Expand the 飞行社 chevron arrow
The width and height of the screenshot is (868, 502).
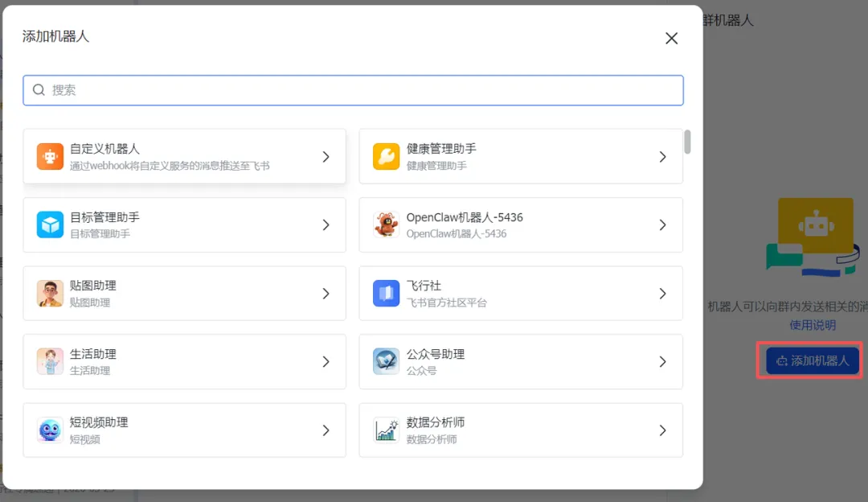(x=662, y=294)
